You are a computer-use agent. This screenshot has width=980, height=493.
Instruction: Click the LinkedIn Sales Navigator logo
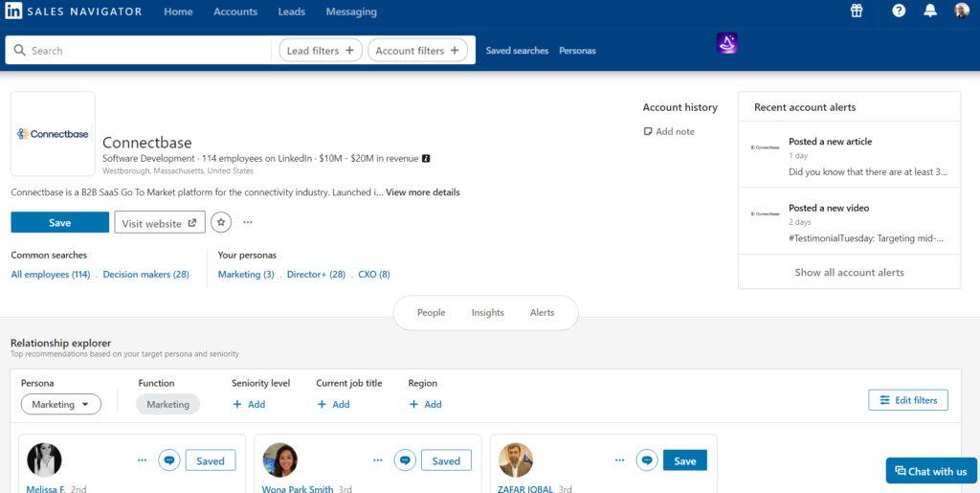click(x=74, y=11)
